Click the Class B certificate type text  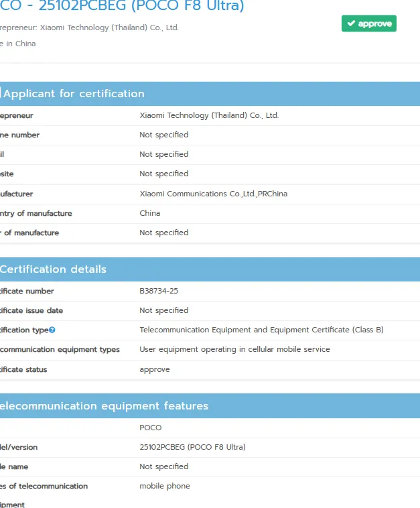(x=261, y=330)
